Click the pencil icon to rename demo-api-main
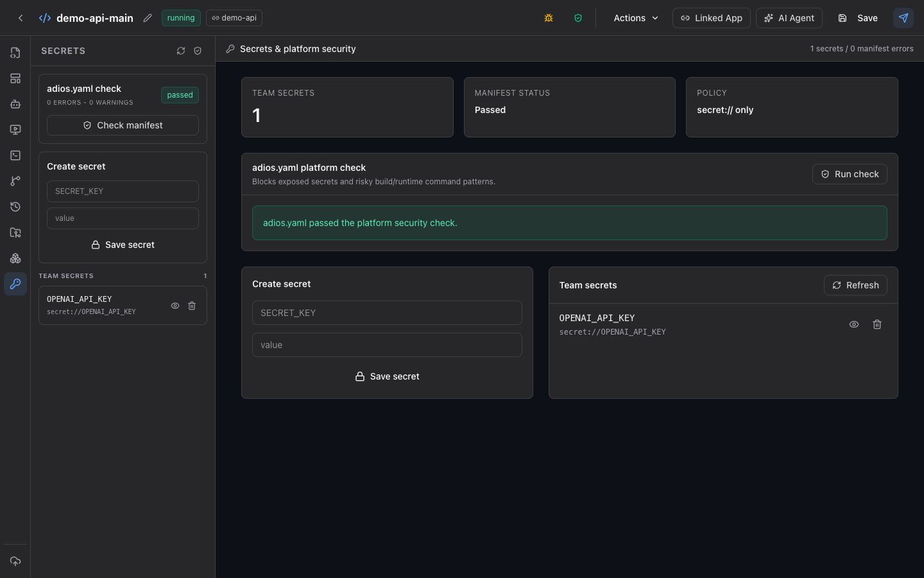The width and height of the screenshot is (924, 578). (x=148, y=18)
